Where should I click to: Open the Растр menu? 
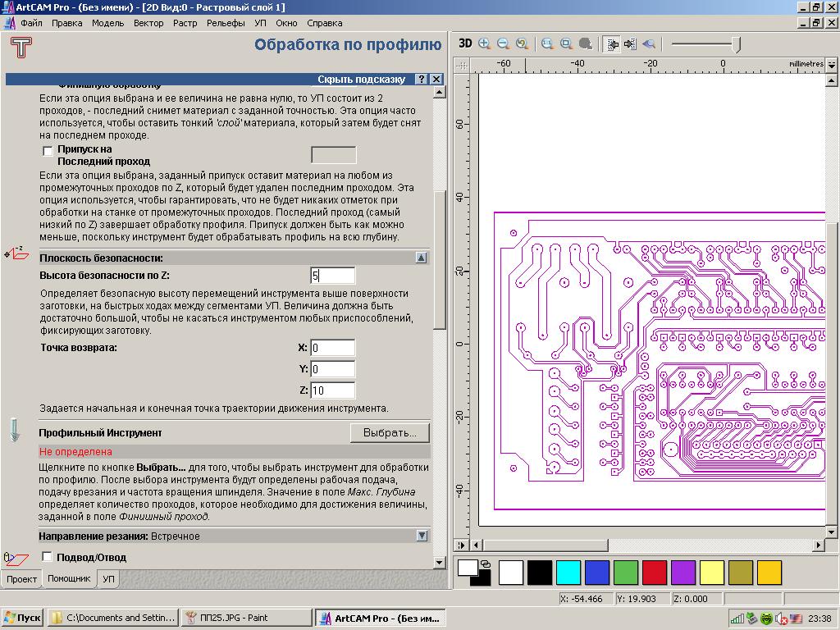click(x=185, y=23)
